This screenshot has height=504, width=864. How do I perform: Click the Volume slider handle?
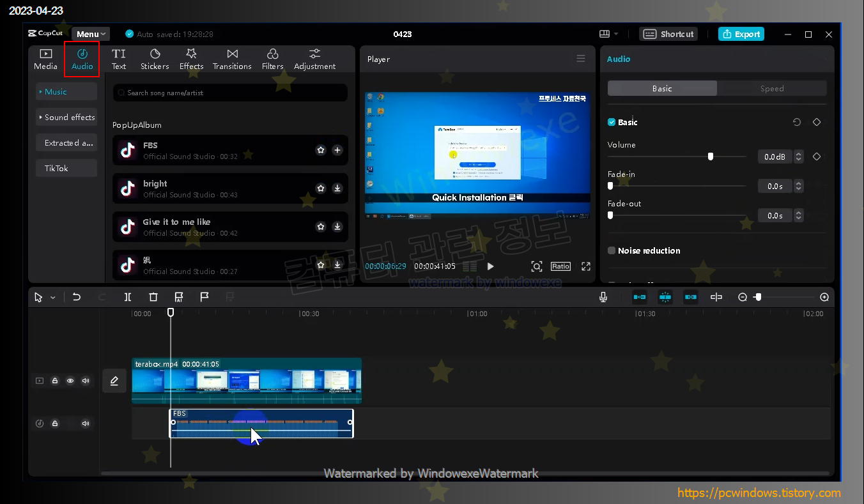click(x=711, y=157)
